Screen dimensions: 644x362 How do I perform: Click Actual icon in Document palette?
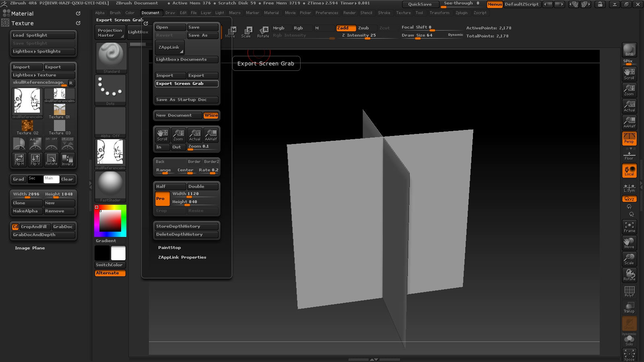[x=195, y=135]
